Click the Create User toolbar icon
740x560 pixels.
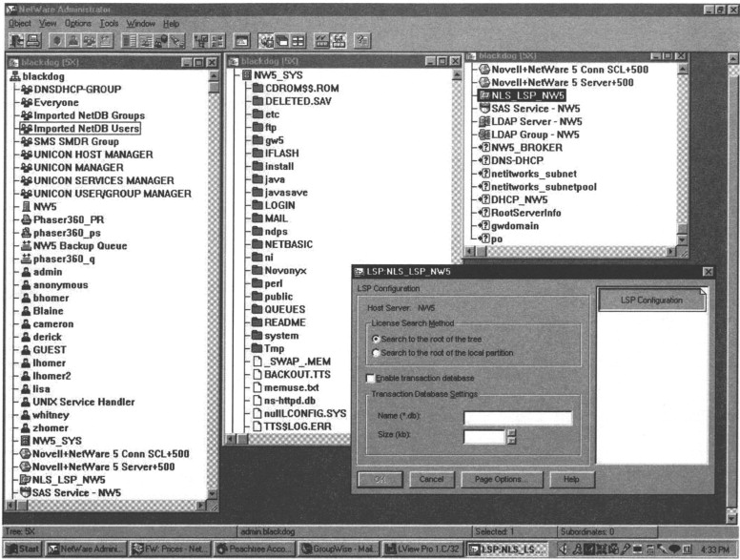click(73, 41)
